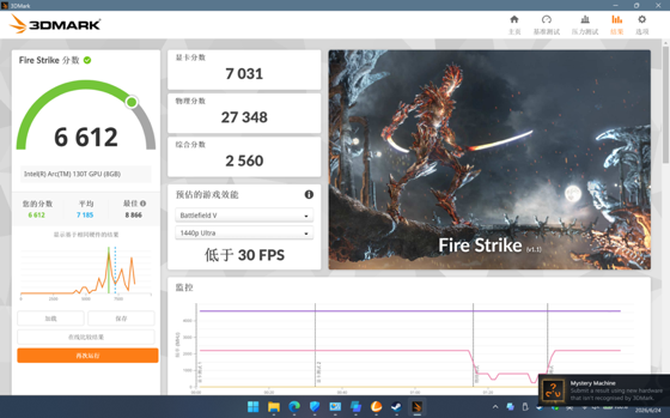Viewport: 670px width, 418px height.
Task: Click 在线比较结果 compare online button
Action: click(x=86, y=337)
